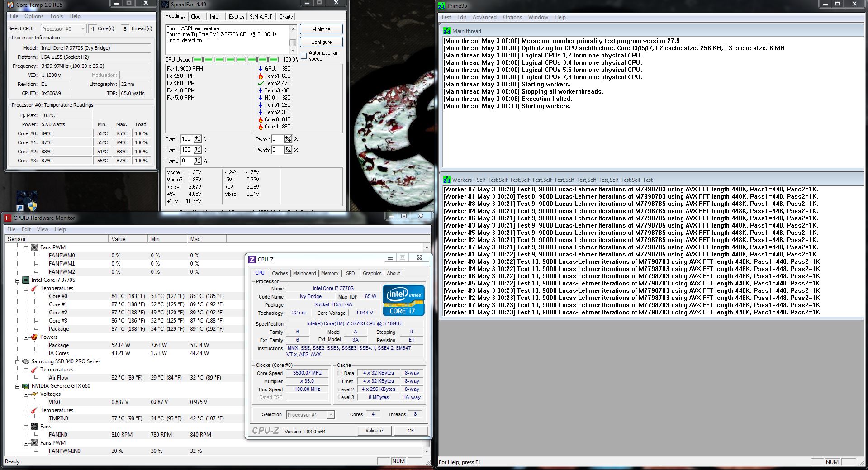This screenshot has width=868, height=470.
Task: Collapse the NVIDIA GeForce GTX 660 node
Action: click(x=18, y=386)
